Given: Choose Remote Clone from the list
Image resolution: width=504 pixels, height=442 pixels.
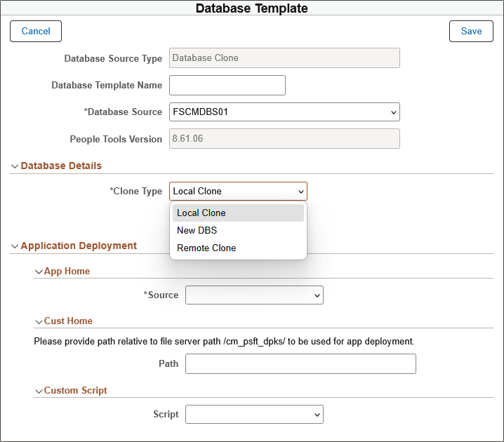Looking at the screenshot, I should tap(238, 248).
